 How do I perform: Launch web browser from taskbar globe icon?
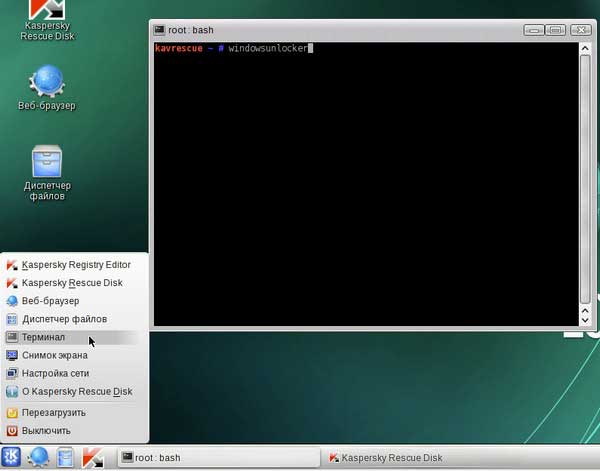pyautogui.click(x=39, y=457)
